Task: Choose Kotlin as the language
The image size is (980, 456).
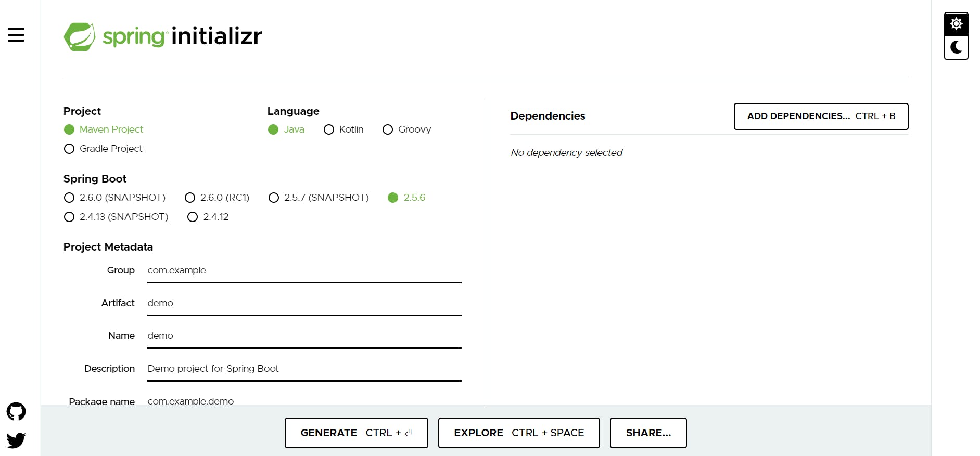Action: point(343,129)
